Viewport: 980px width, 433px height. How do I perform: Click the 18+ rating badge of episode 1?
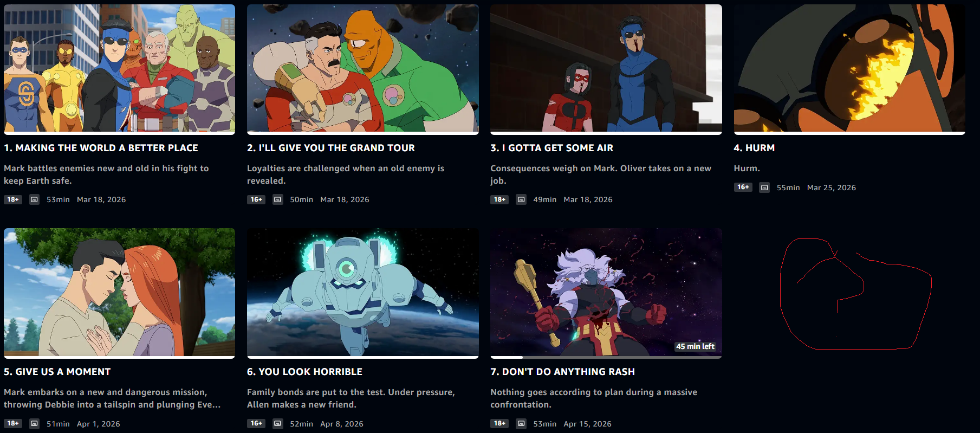pos(13,199)
